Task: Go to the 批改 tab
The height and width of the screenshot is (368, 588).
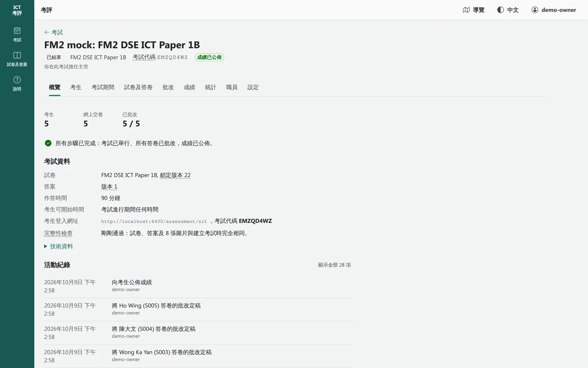Action: (x=168, y=87)
